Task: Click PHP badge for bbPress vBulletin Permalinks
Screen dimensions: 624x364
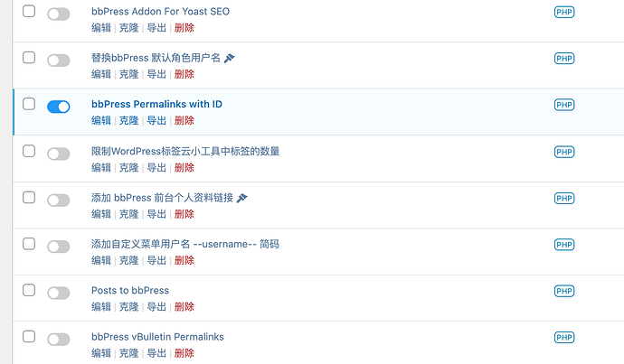Action: click(x=564, y=338)
